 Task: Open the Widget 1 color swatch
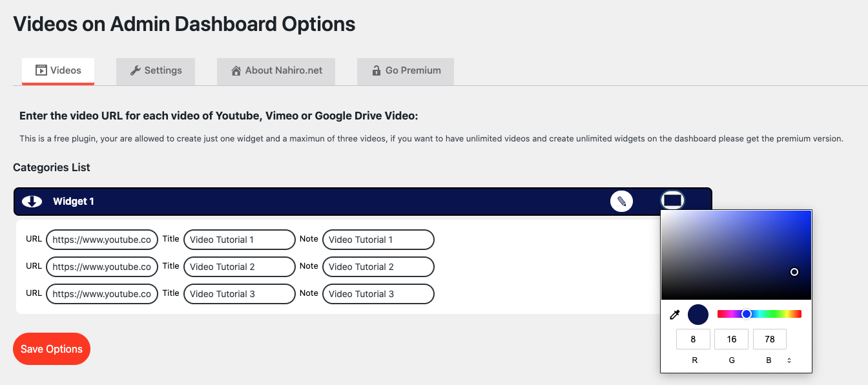point(672,201)
